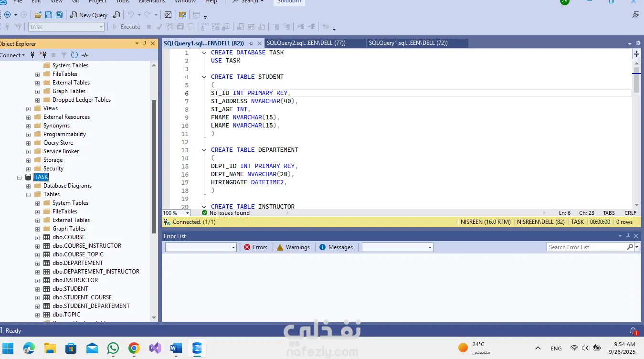Click the Filter funnel icon in Object Explorer

click(64, 55)
